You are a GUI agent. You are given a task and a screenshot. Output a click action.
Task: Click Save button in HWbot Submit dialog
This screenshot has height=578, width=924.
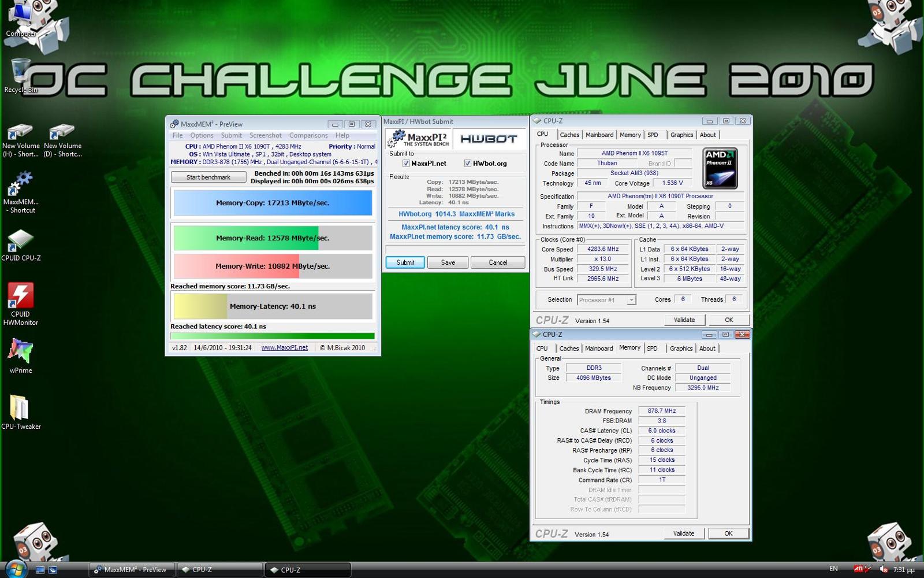click(448, 262)
